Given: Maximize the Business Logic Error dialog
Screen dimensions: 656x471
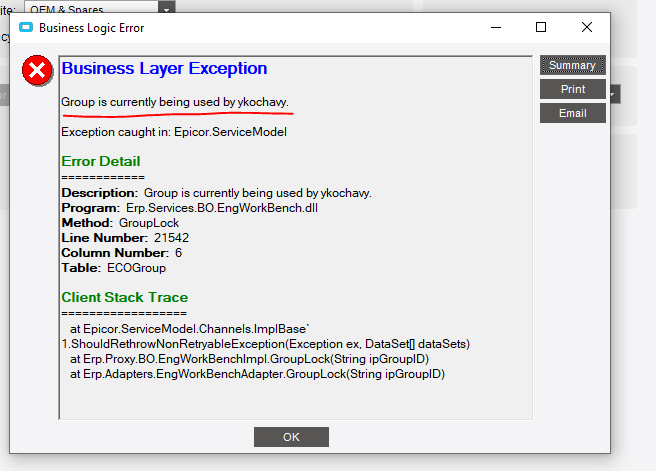Looking at the screenshot, I should tap(541, 27).
